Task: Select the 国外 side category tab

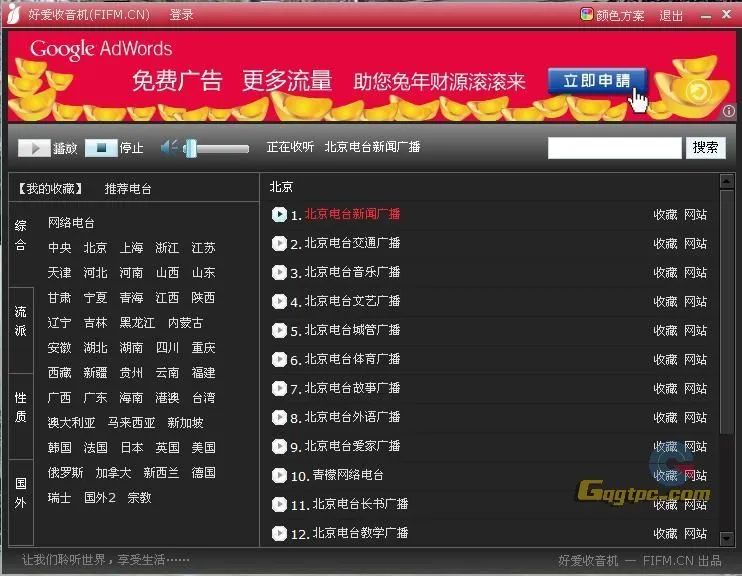Action: 20,493
